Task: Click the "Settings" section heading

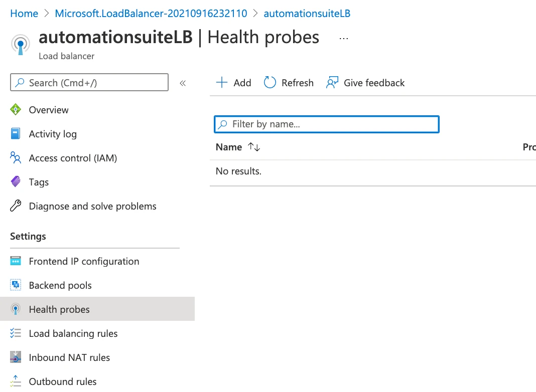Action: (28, 236)
